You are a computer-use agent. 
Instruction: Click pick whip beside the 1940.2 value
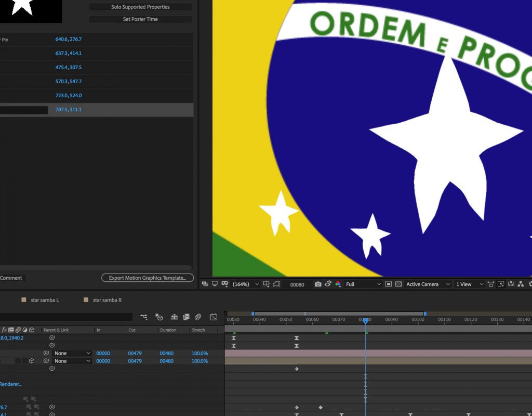tap(52, 338)
